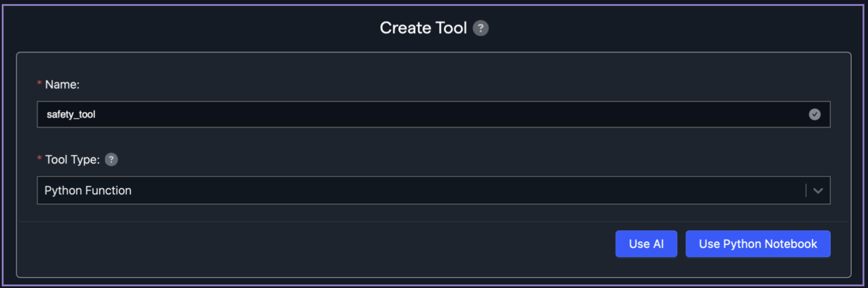Select the Python Function value text
The height and width of the screenshot is (288, 868).
tap(88, 191)
